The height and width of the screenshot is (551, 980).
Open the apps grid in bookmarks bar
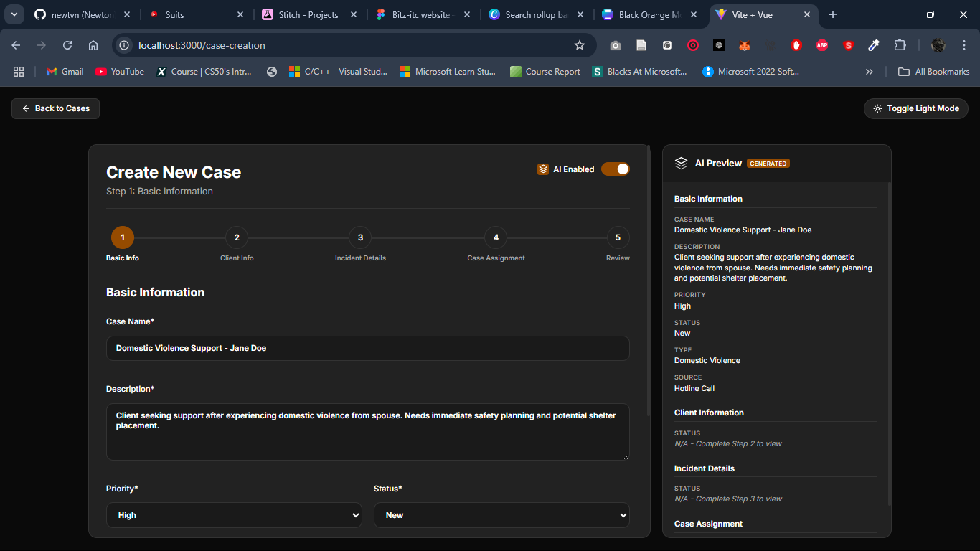point(19,72)
